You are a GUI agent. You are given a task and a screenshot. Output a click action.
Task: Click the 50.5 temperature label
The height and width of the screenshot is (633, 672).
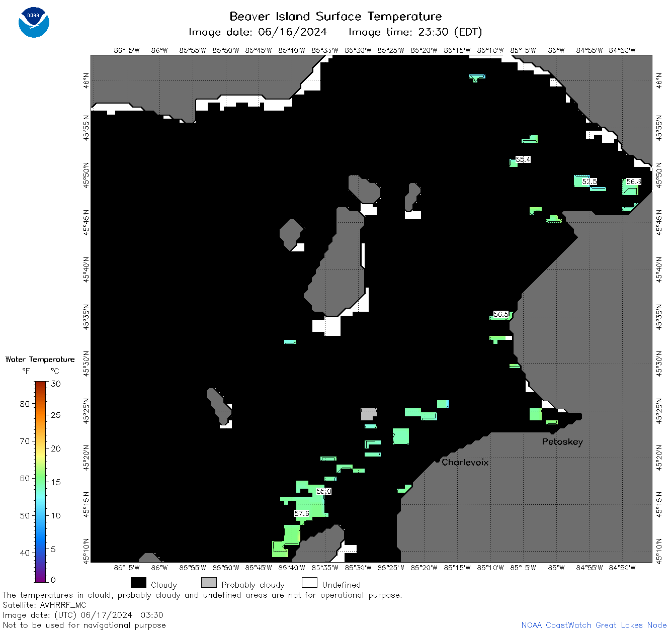click(501, 314)
